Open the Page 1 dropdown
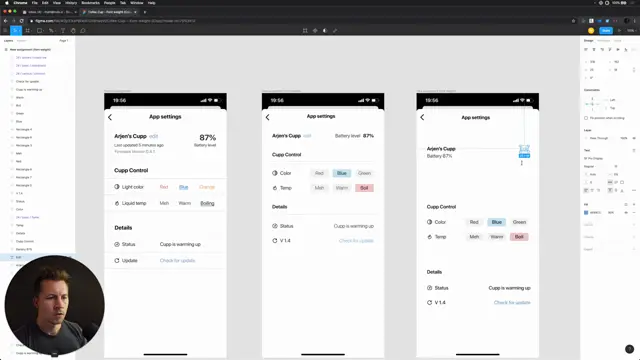The height and width of the screenshot is (360, 640). coord(64,41)
